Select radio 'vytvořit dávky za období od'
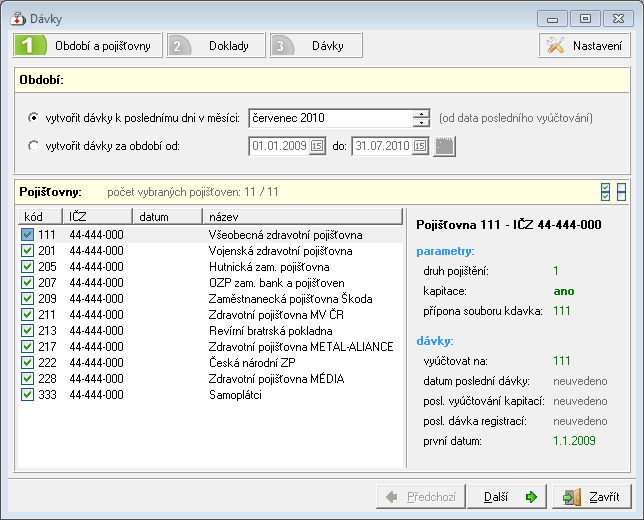644x520 pixels. click(33, 146)
